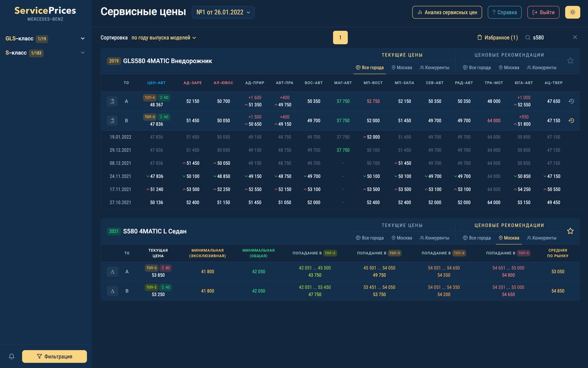This screenshot has height=368, width=588.
Task: Select Москва under GLS580 Текущие цены
Action: [401, 68]
